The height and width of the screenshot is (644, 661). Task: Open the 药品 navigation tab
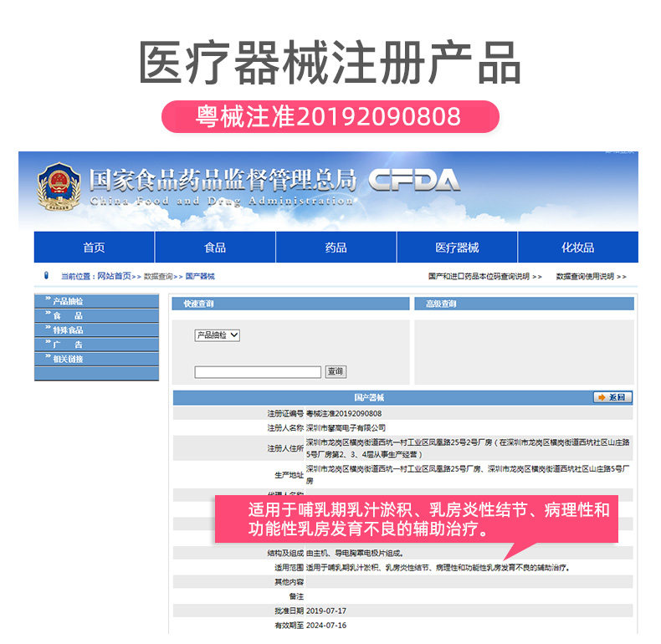tap(336, 247)
